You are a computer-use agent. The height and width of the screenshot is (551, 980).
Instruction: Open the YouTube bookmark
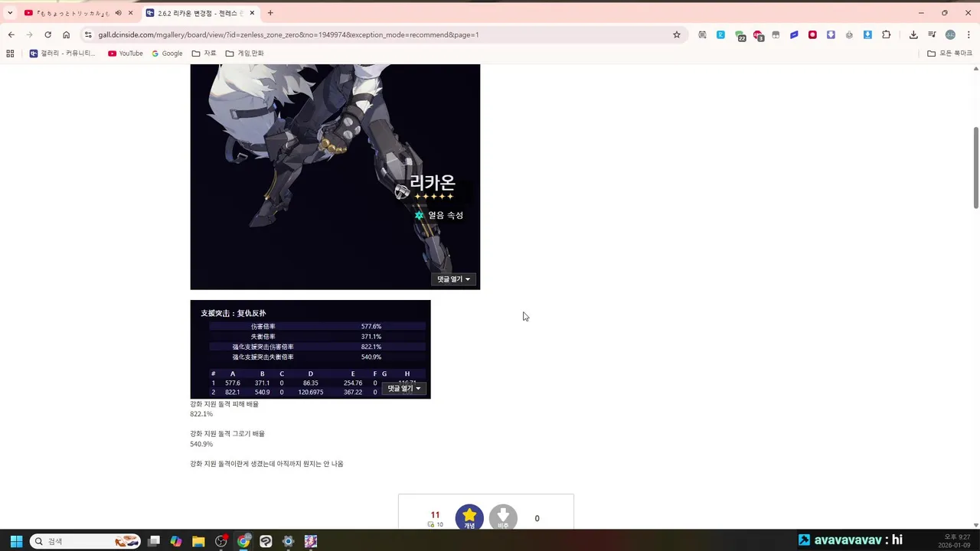[x=126, y=54]
